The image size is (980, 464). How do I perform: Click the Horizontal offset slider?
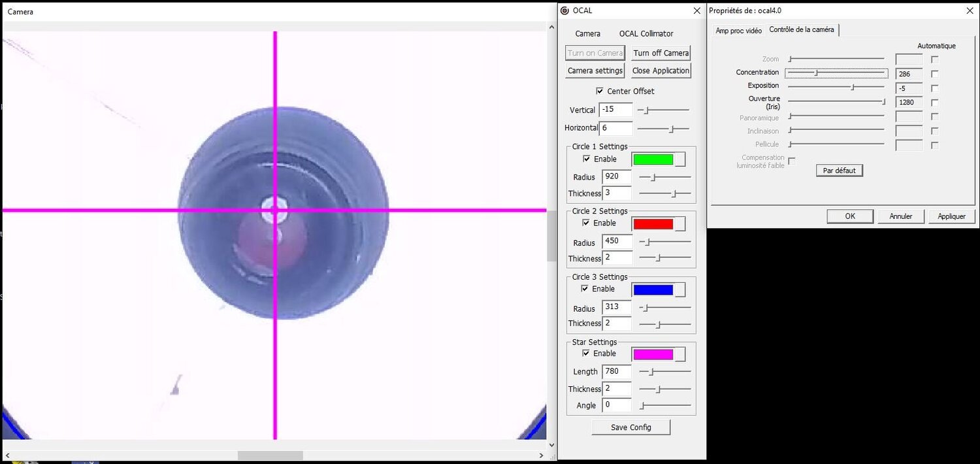(663, 129)
